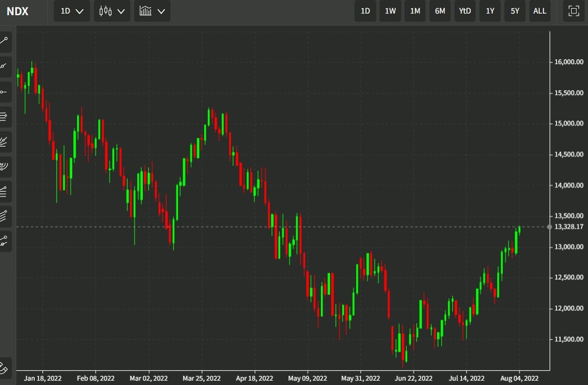This screenshot has height=385, width=588.
Task: Select the Fibonacci fan drawing tool
Action: (4, 142)
